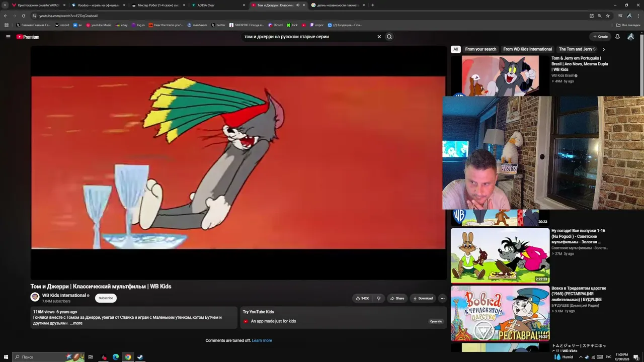
Task: Open a new browser tab
Action: (x=373, y=5)
